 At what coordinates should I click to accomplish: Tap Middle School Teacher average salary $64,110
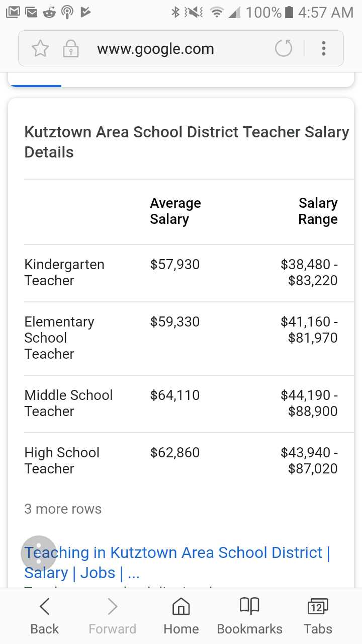[x=174, y=395]
